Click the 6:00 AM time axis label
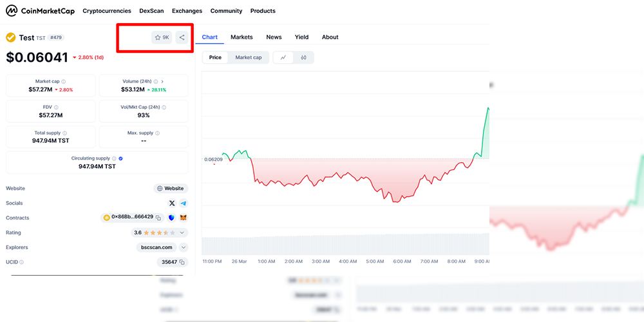Image resolution: width=644 pixels, height=322 pixels. click(402, 261)
